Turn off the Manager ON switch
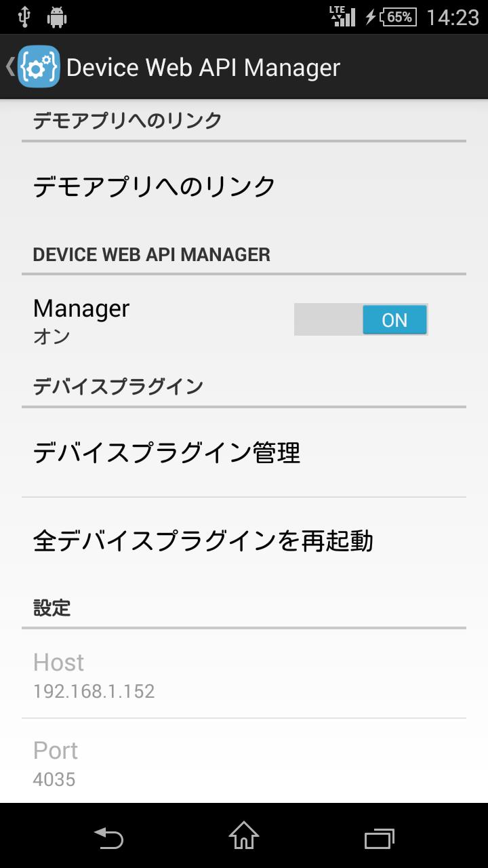 tap(361, 319)
